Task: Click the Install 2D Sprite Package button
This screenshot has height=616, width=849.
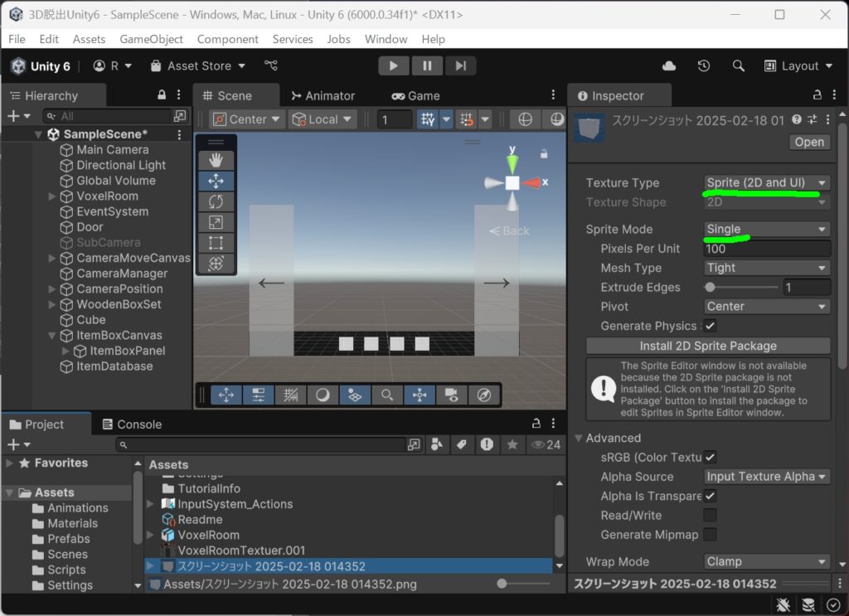Action: pos(708,346)
